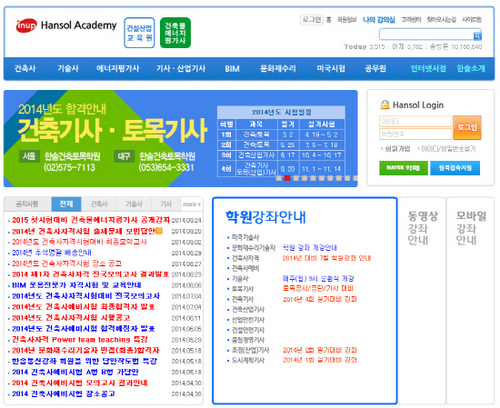Click the 건축기사·토목기사 main banner
Screen dimensions: 500x408
pos(180,138)
